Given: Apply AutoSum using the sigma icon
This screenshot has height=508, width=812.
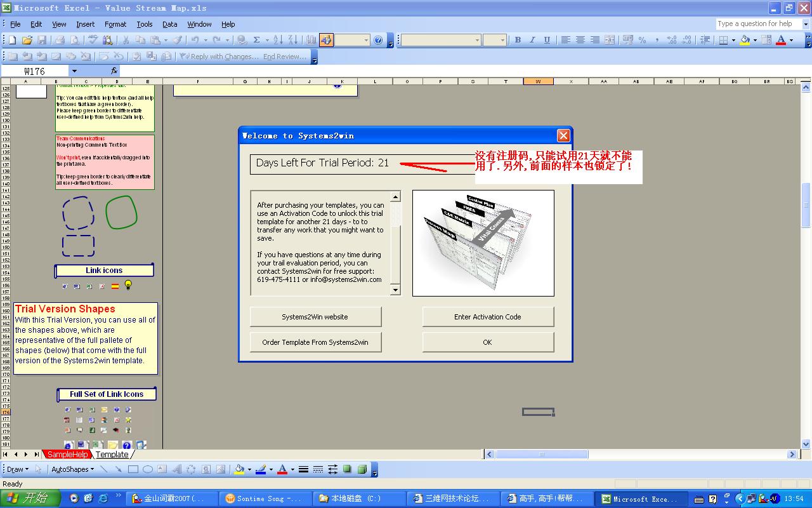Looking at the screenshot, I should coord(257,40).
